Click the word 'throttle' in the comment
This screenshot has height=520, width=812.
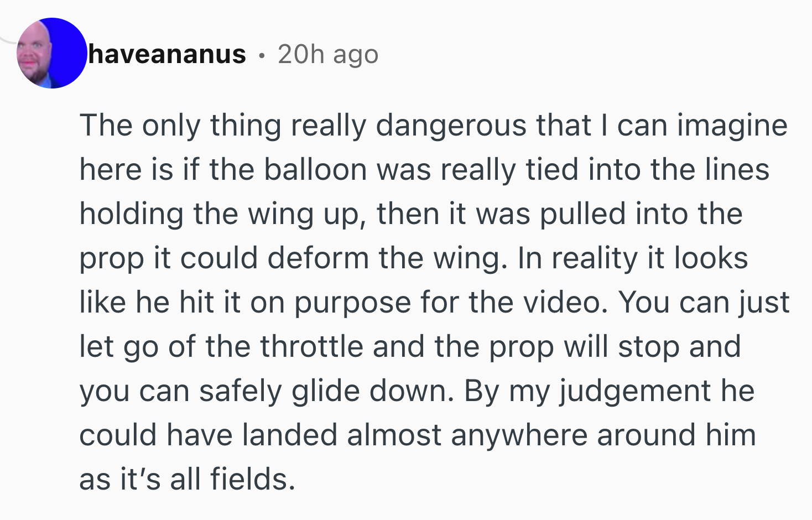(311, 347)
